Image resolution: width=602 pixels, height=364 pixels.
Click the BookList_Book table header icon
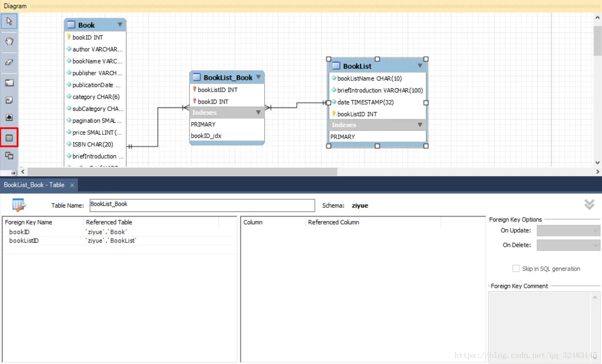pyautogui.click(x=197, y=77)
